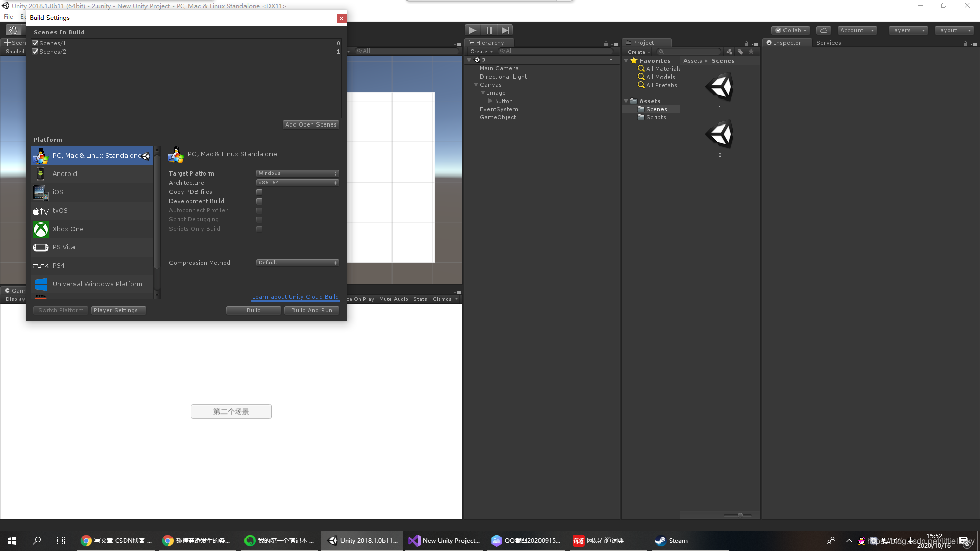Select the Scripts folder in Assets
980x551 pixels.
(x=651, y=117)
